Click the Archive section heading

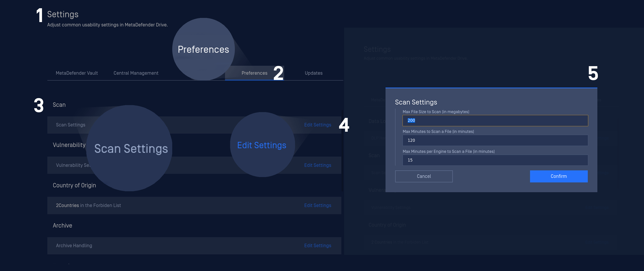(x=62, y=225)
